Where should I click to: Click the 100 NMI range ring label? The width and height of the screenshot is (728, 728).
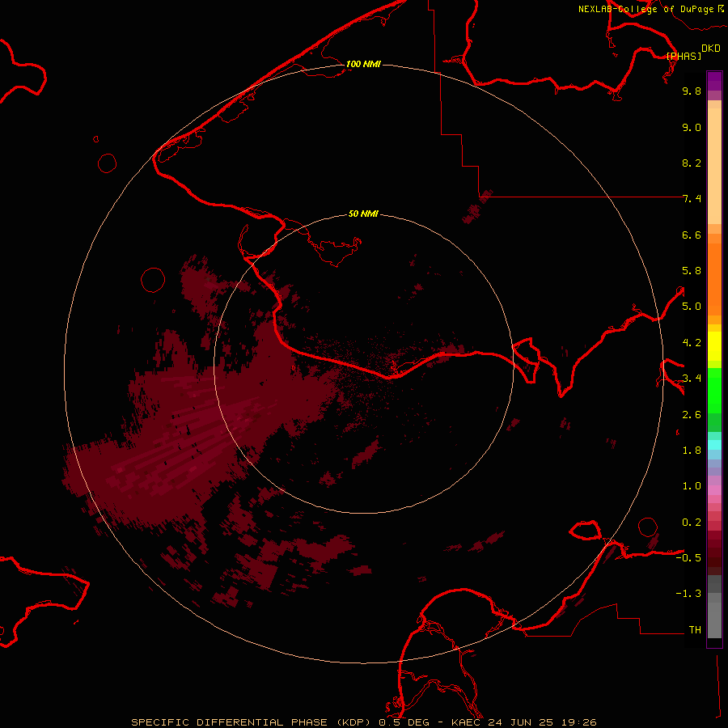[363, 64]
